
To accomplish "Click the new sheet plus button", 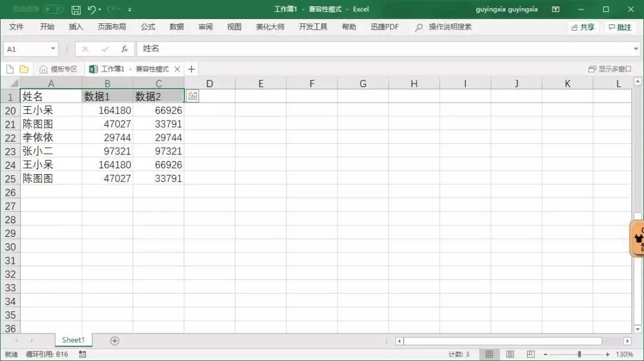I will coord(113,340).
